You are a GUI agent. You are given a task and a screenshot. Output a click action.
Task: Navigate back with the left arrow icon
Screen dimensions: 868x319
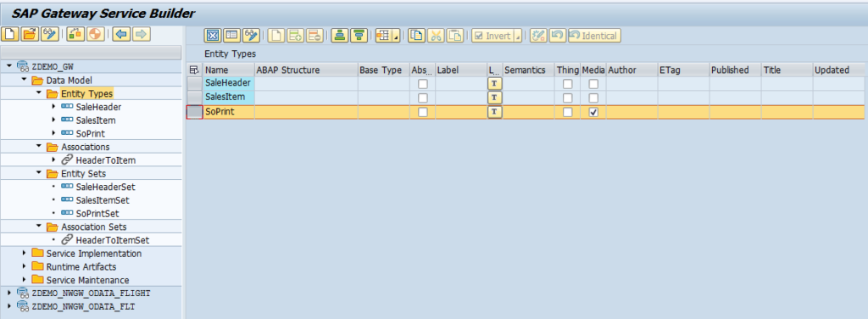point(121,34)
